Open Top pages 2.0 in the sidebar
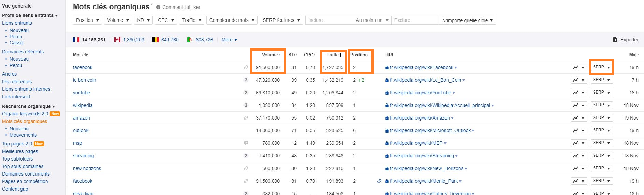Viewport: 644px width, 195px height. (x=17, y=144)
